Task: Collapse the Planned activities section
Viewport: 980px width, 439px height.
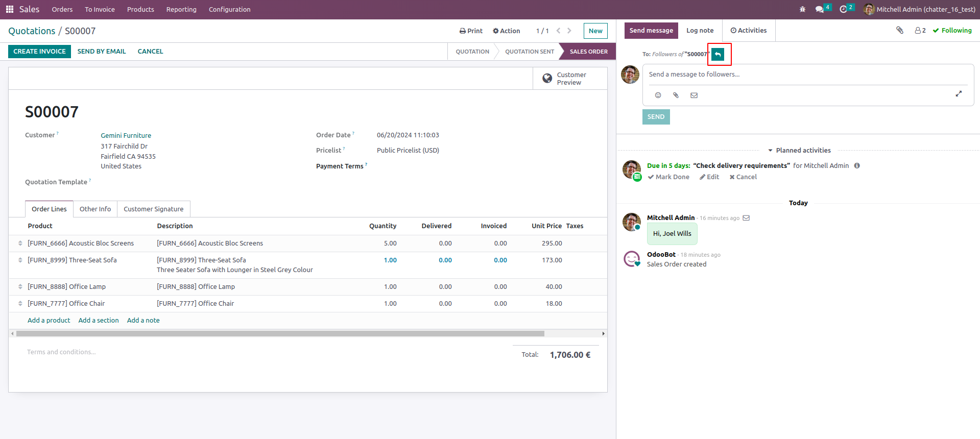Action: tap(799, 151)
